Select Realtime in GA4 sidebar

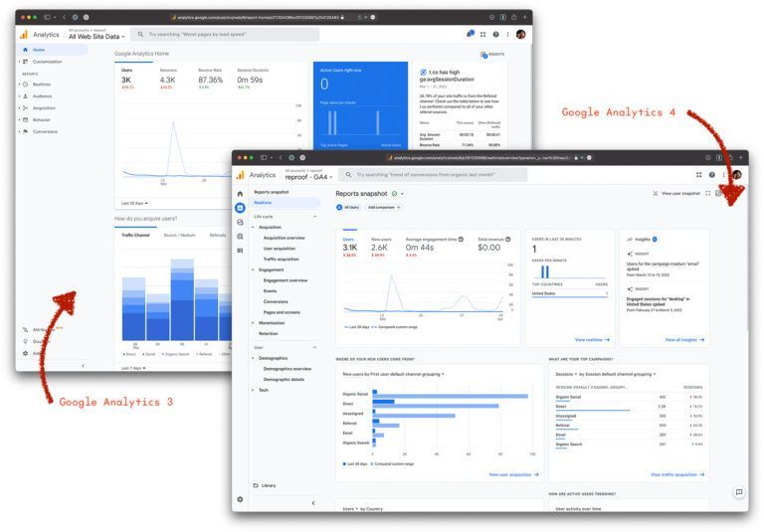click(286, 202)
